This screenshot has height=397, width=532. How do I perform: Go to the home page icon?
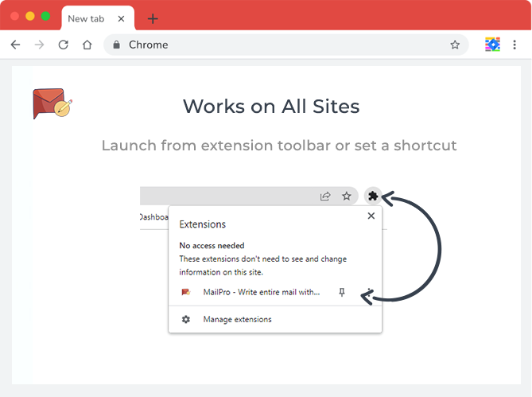(87, 45)
